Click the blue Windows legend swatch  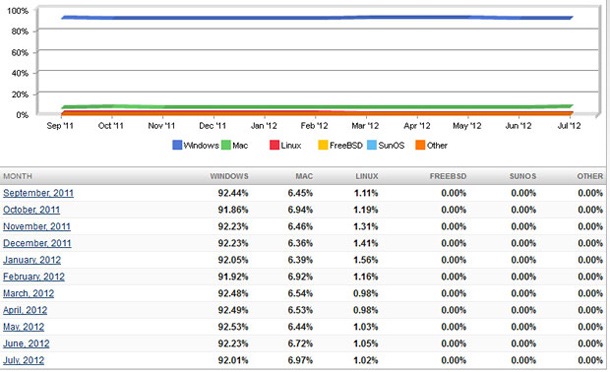click(x=177, y=145)
